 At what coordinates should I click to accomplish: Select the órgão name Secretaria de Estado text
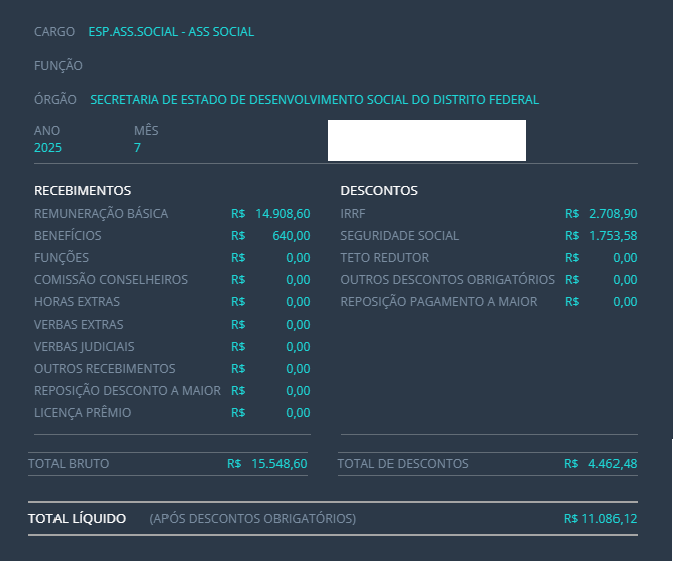[x=314, y=100]
